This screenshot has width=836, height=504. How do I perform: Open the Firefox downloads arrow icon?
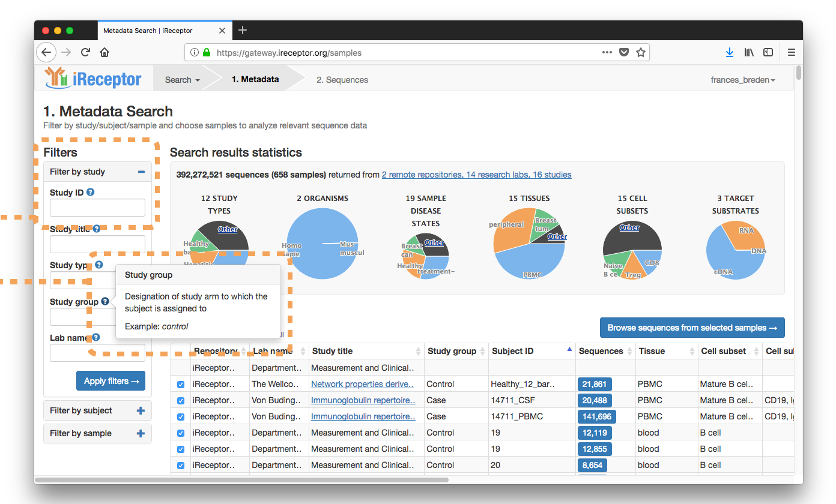click(730, 52)
